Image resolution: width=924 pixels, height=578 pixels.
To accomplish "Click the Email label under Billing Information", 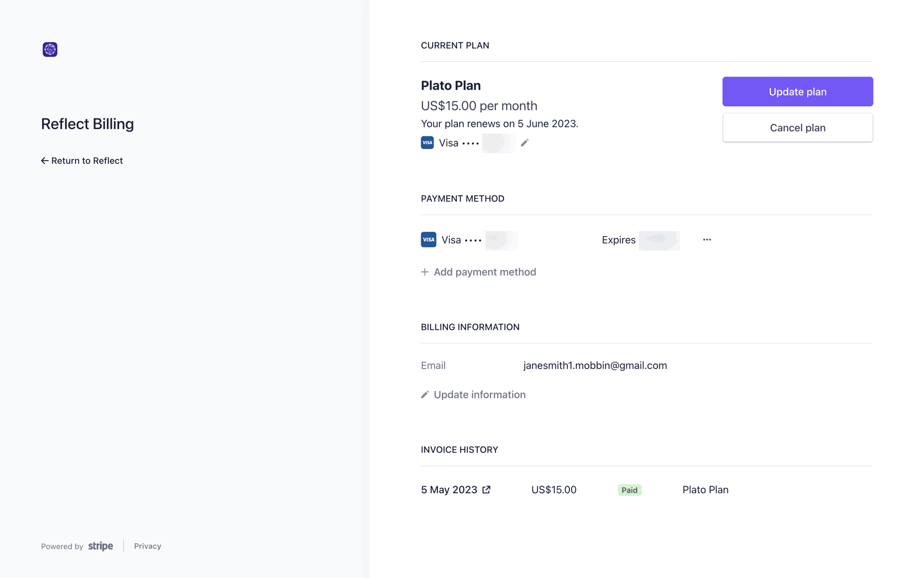I will point(433,366).
